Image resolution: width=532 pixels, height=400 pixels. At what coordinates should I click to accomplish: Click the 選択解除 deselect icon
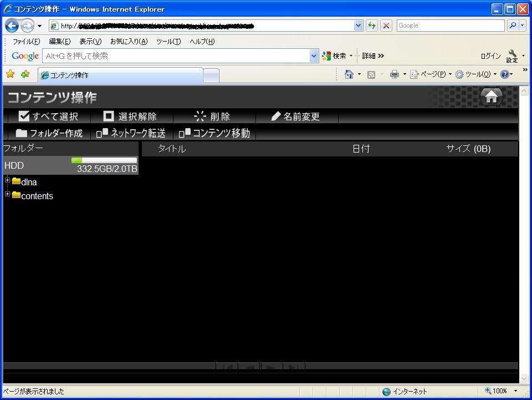tap(109, 116)
